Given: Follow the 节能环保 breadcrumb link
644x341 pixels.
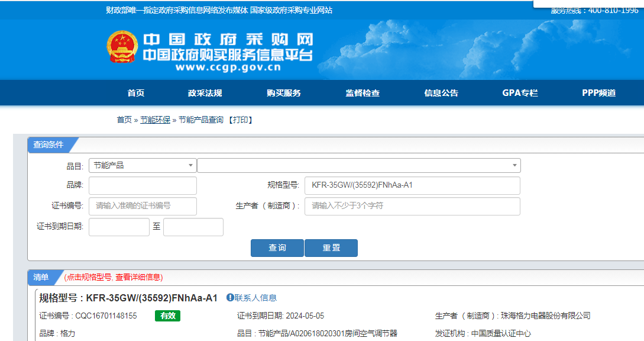Looking at the screenshot, I should point(156,120).
